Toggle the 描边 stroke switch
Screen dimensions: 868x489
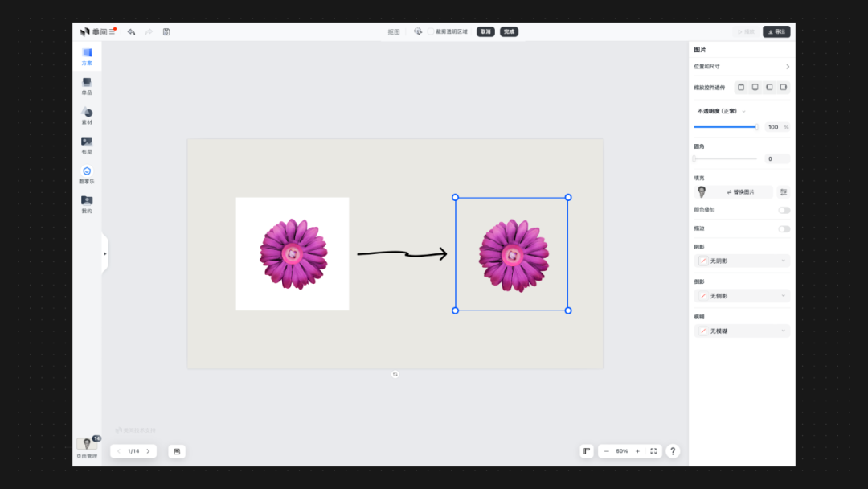pos(784,229)
